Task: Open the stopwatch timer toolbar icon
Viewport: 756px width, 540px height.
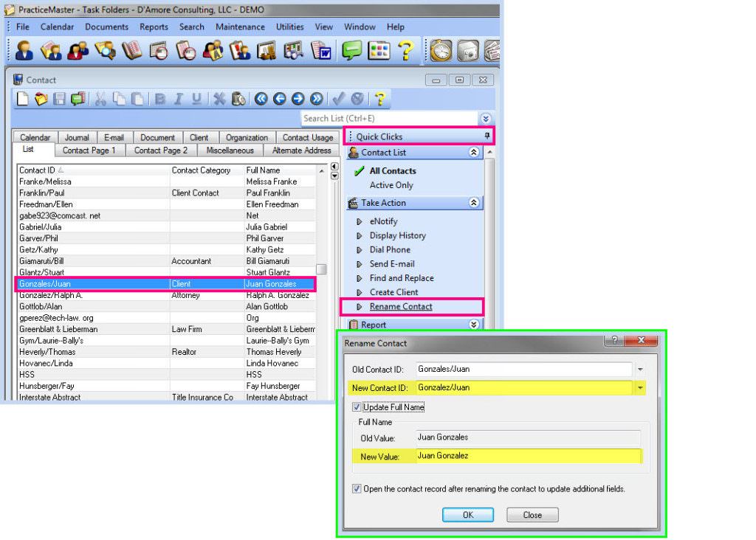Action: pos(441,50)
